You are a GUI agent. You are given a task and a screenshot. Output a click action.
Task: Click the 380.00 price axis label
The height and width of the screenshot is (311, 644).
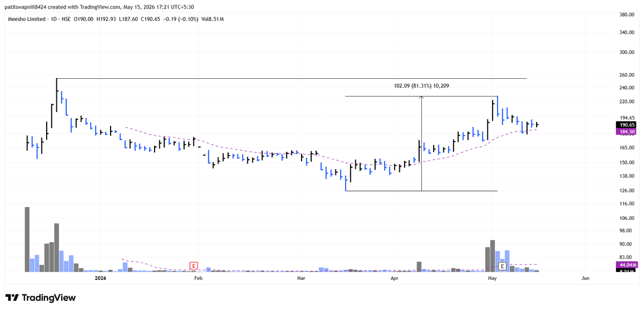click(627, 14)
